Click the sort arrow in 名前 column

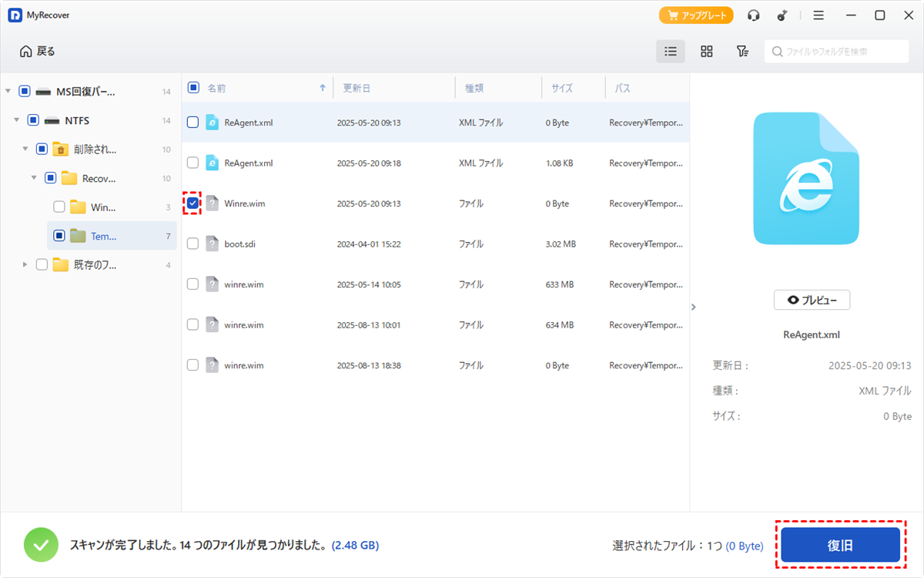[x=323, y=89]
